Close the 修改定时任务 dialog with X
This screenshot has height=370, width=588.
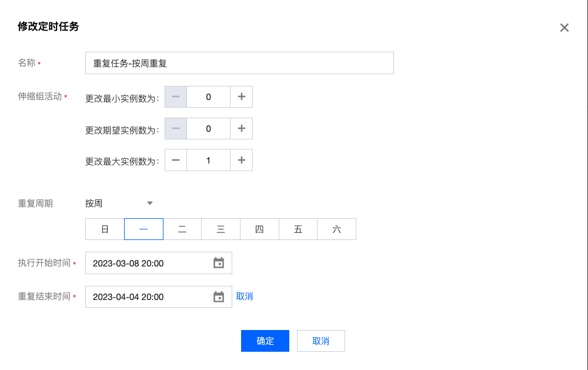(x=564, y=28)
